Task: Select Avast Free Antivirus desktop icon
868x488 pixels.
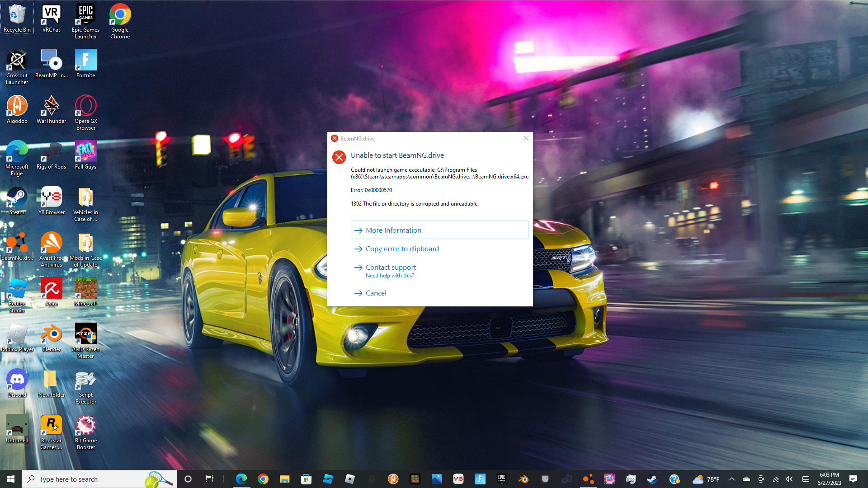Action: (51, 249)
